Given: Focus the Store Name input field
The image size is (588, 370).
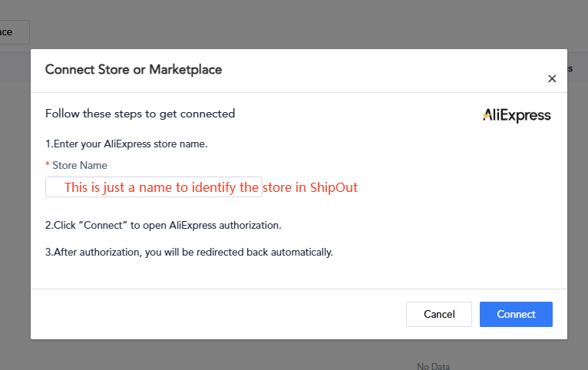Looking at the screenshot, I should (x=154, y=187).
